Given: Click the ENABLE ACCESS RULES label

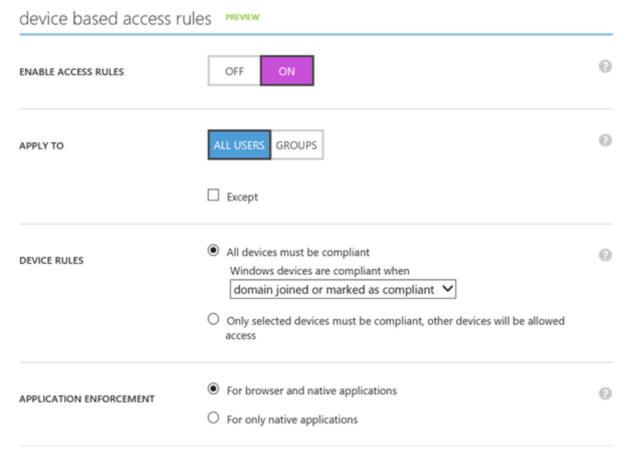Looking at the screenshot, I should point(70,72).
